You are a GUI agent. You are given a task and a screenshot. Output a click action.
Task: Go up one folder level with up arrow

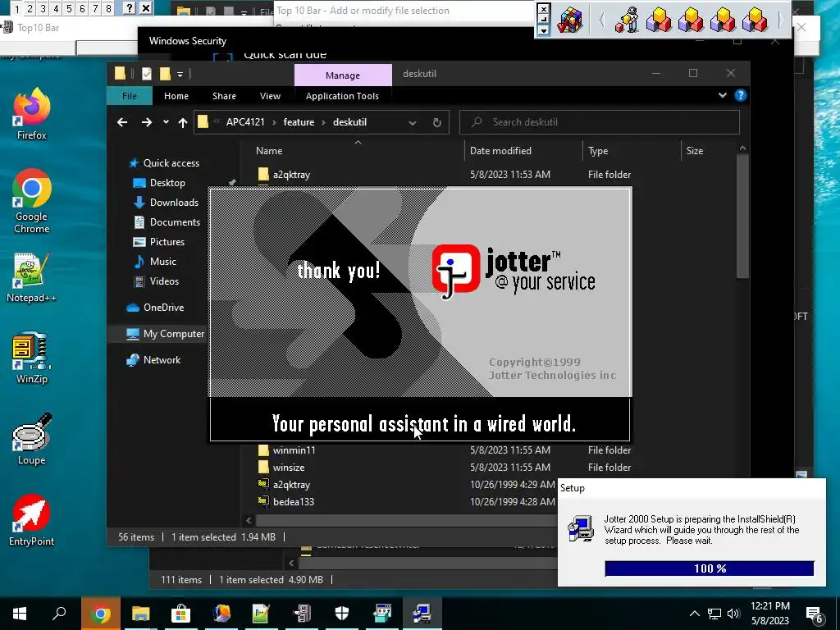[183, 123]
